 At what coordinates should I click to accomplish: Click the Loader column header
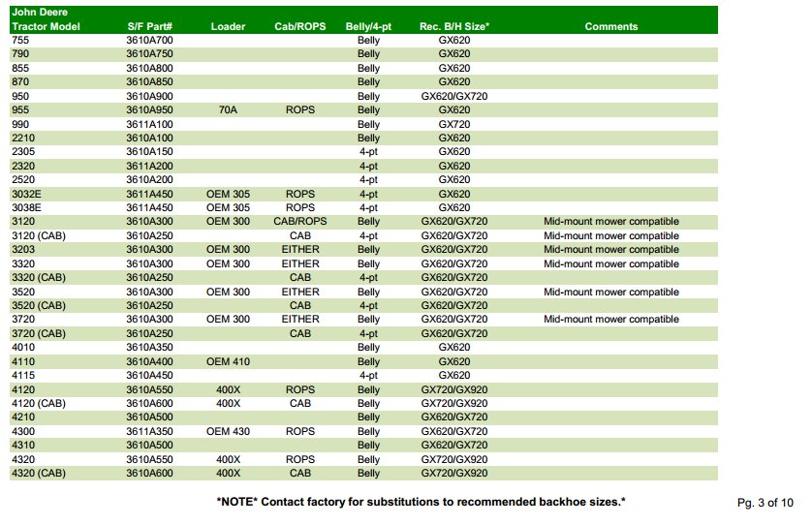(228, 27)
